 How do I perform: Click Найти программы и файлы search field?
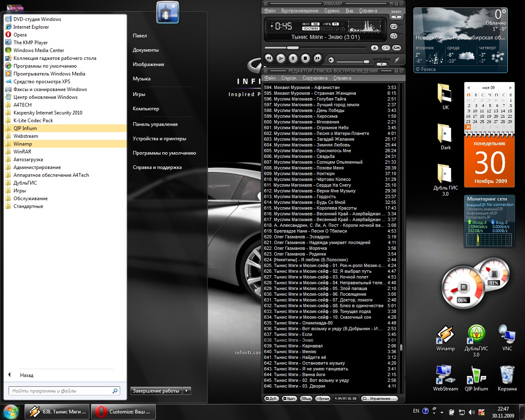64,391
